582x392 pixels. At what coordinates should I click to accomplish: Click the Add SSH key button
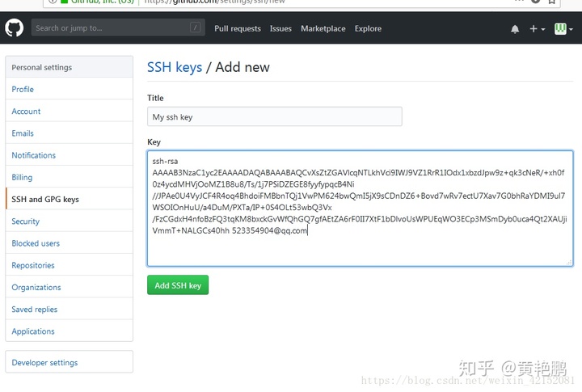[178, 285]
